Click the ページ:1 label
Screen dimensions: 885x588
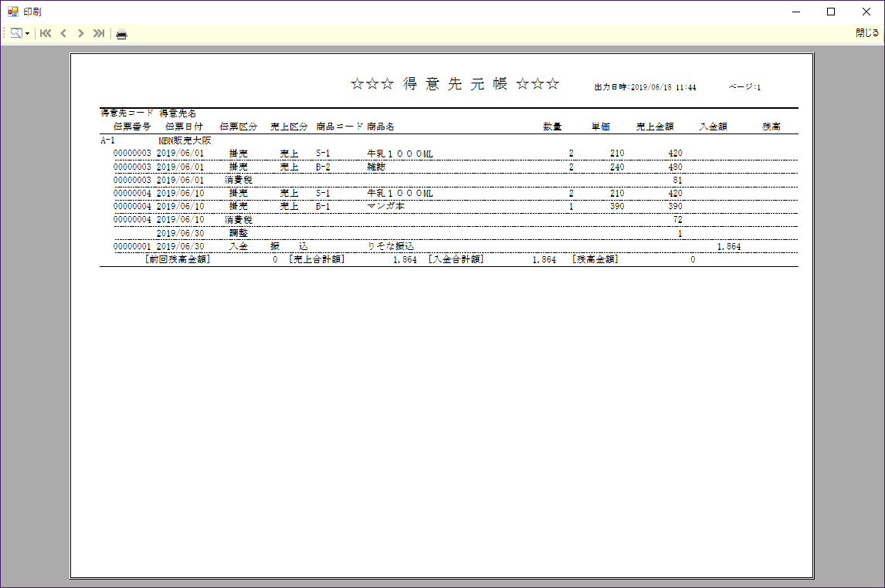744,87
